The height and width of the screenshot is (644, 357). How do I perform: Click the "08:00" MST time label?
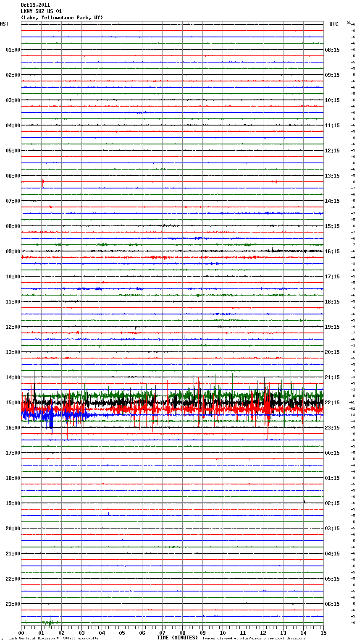(x=13, y=226)
